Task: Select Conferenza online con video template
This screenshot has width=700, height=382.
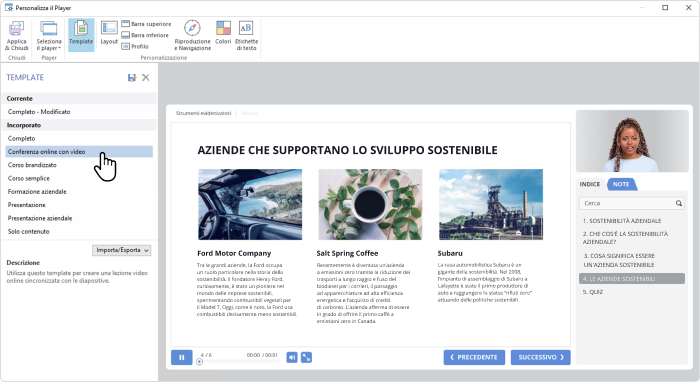Action: 79,152
